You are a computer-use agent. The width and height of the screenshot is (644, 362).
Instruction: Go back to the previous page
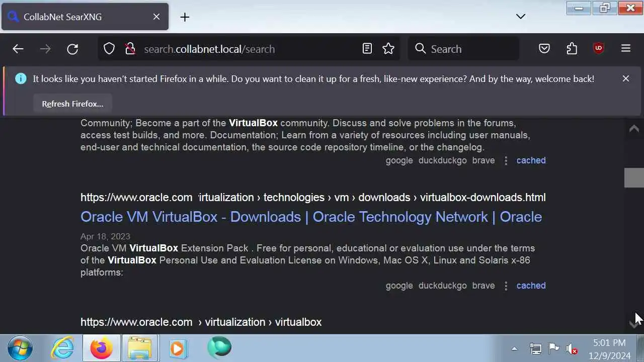(x=18, y=49)
